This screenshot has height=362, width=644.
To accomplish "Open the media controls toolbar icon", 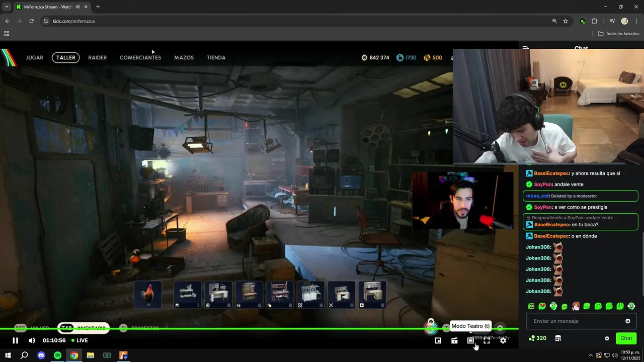I will pyautogui.click(x=612, y=21).
